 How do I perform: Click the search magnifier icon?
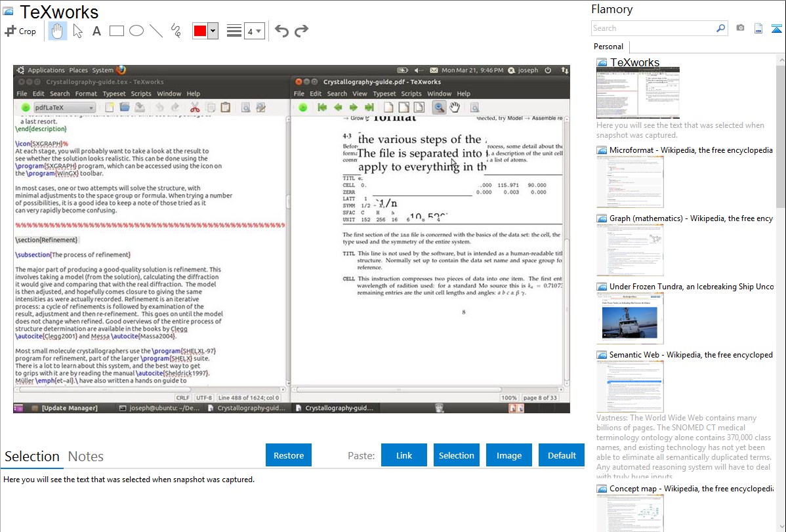(721, 28)
